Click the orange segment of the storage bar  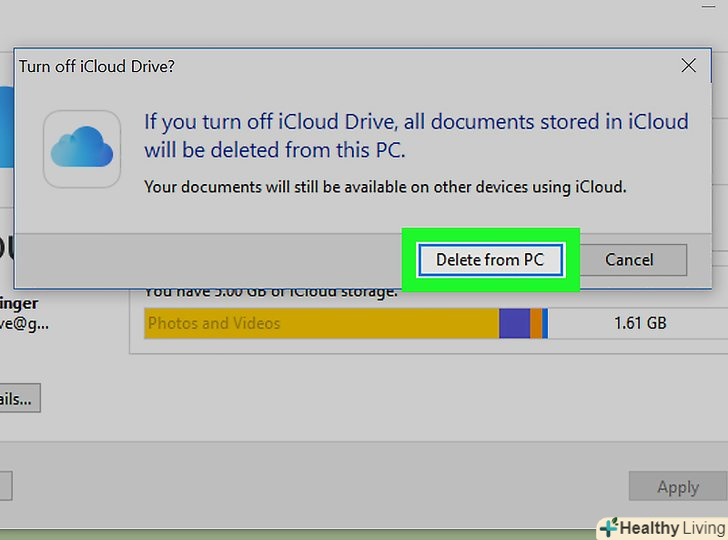click(x=536, y=323)
